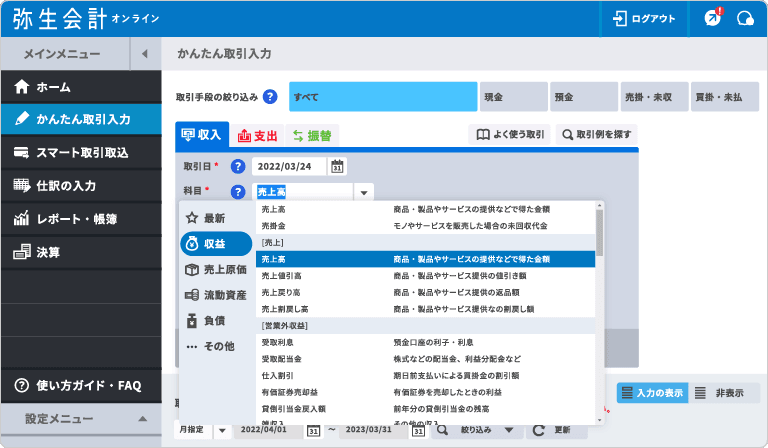Collapse the main menu sidebar arrow
The height and width of the screenshot is (448, 768).
144,54
